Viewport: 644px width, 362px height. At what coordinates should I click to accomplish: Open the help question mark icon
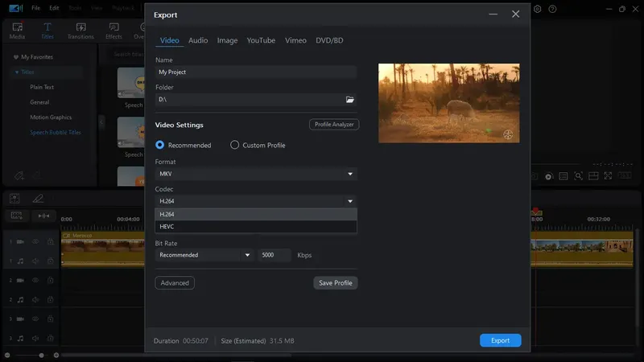[x=552, y=9]
